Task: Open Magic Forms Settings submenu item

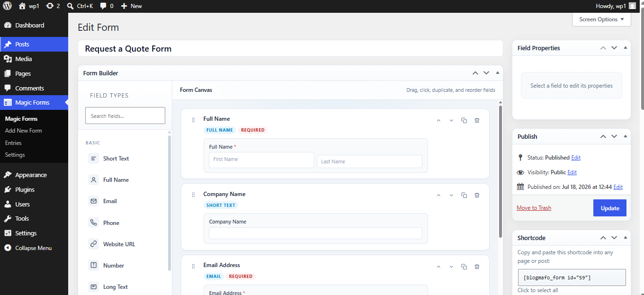Action: pyautogui.click(x=15, y=155)
